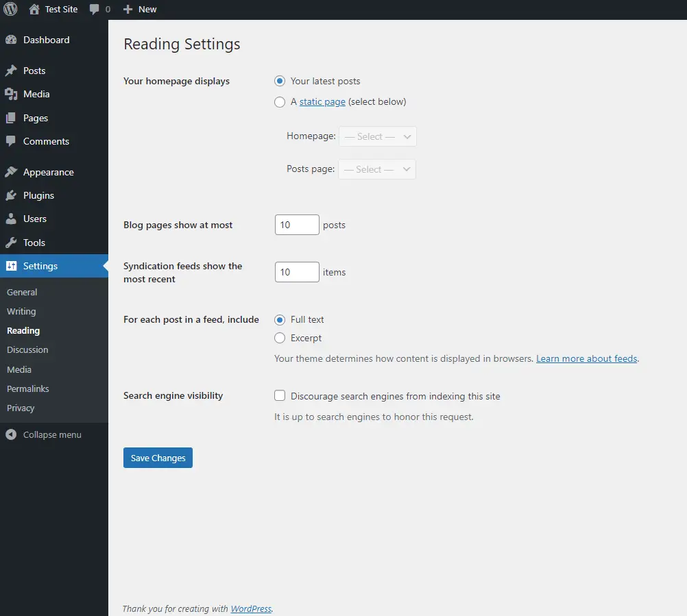Click the Dashboard gauge icon
Image resolution: width=687 pixels, height=616 pixels.
(x=11, y=40)
